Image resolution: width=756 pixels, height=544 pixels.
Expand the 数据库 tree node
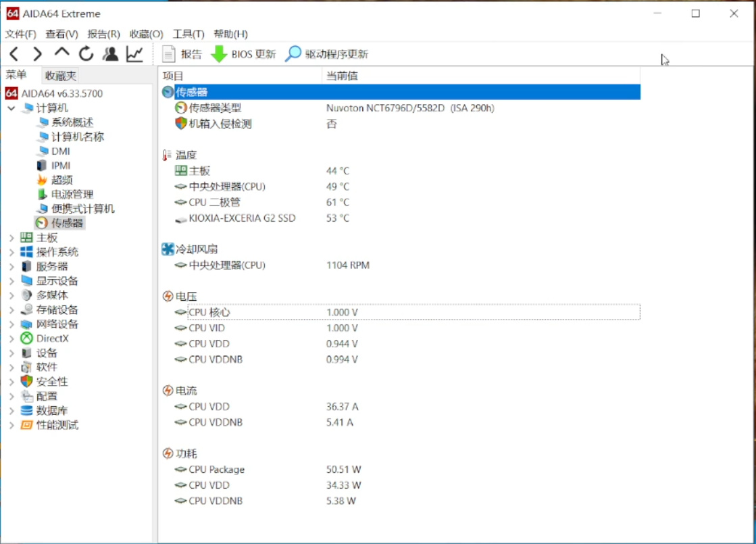[x=11, y=411]
